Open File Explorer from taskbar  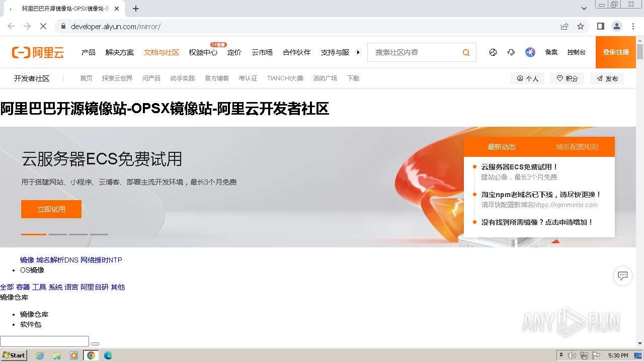point(57,355)
